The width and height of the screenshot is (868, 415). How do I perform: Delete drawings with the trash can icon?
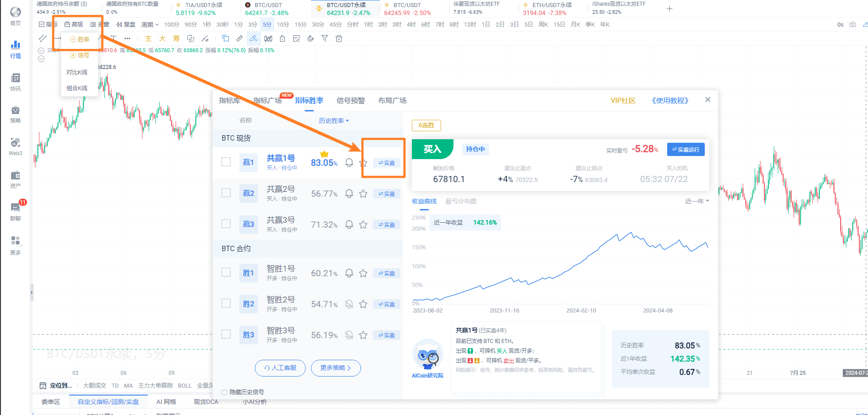(x=339, y=38)
